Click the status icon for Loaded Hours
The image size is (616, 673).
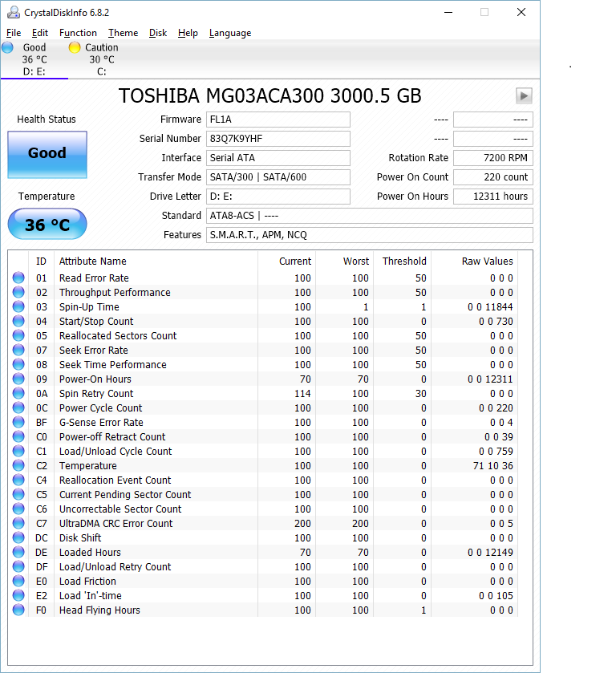click(18, 552)
